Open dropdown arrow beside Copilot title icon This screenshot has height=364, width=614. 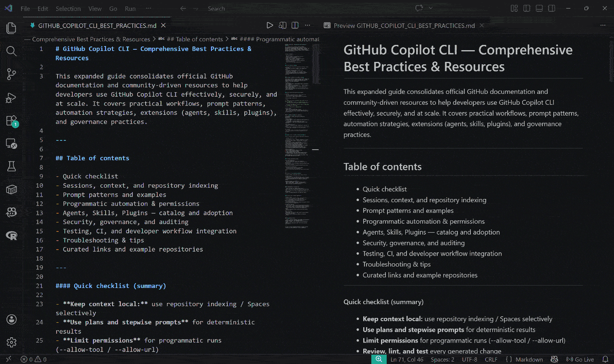pos(430,8)
